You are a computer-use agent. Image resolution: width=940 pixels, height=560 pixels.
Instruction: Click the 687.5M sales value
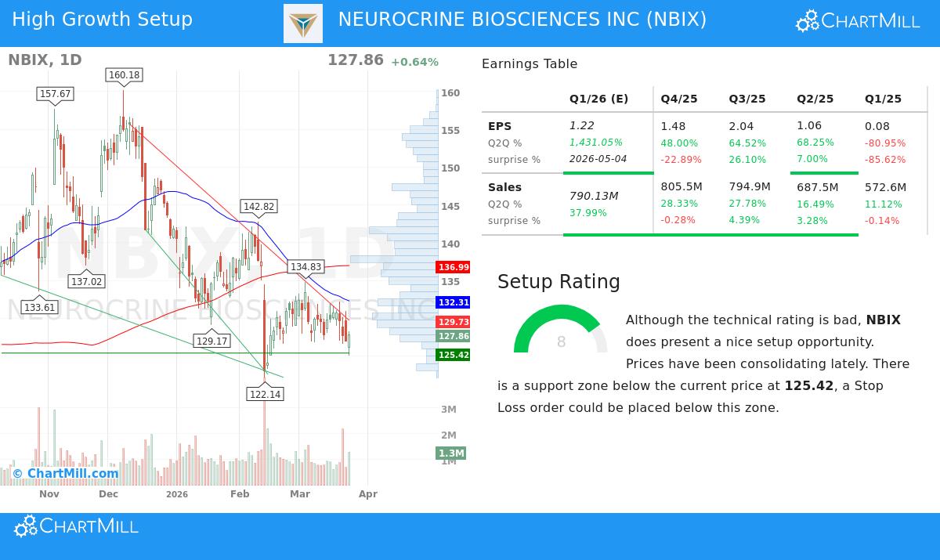click(818, 187)
